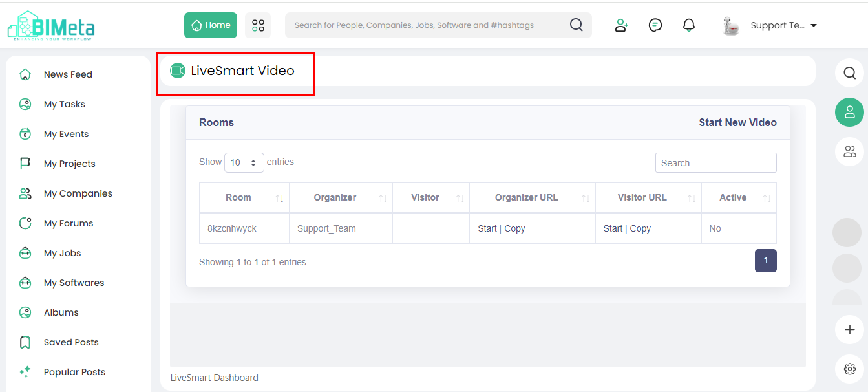Viewport: 868px width, 392px height.
Task: Sort table by Organizer URL column
Action: click(x=533, y=197)
